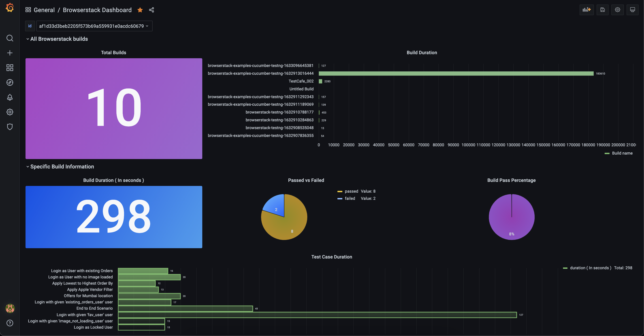Toggle the failed series in the pie legend
Screen dimensions: 644x336
(350, 198)
